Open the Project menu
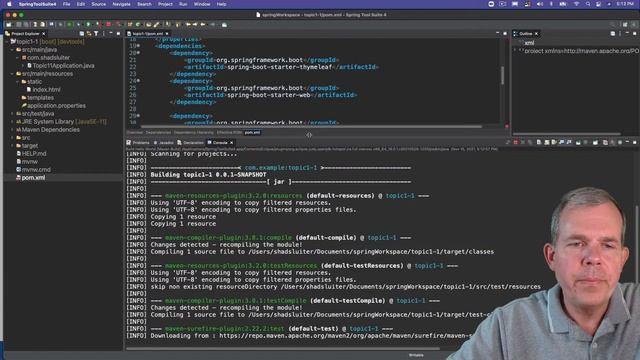The image size is (640, 360). pyautogui.click(x=165, y=4)
